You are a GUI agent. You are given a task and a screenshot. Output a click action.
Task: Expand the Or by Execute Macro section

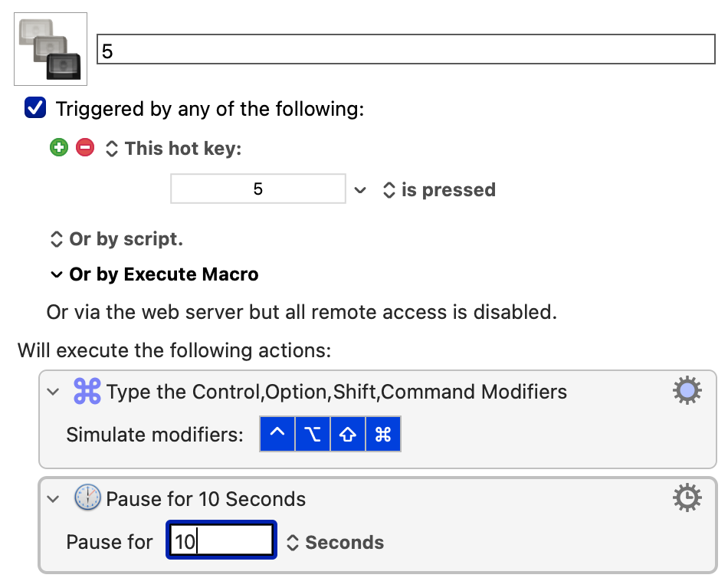(56, 274)
